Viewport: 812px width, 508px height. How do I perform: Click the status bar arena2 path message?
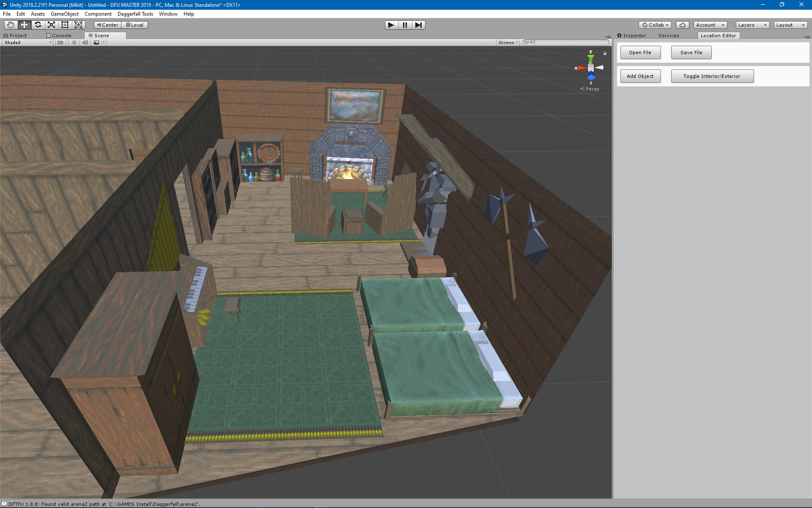point(104,504)
